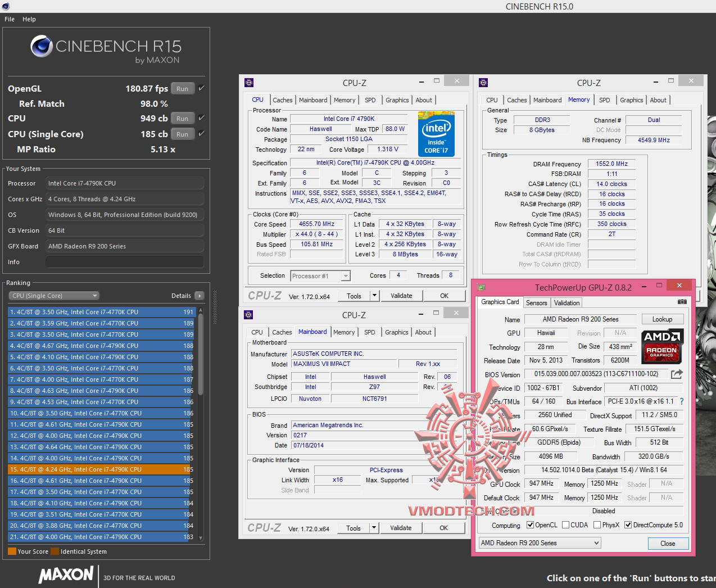Run the OpenGL benchmark
Image resolution: width=716 pixels, height=588 pixels.
point(183,88)
